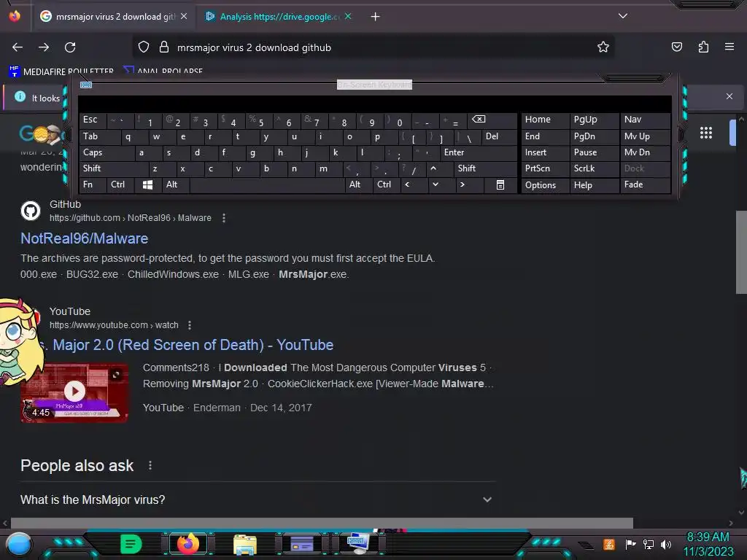Open options for YouTube result three dots
747x560 pixels.
pos(190,325)
